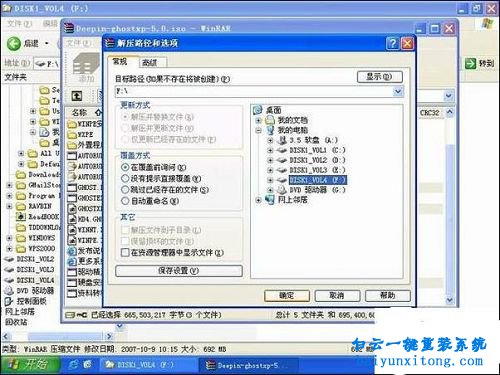The width and height of the screenshot is (500, 375).
Task: Open 文件(F) menu in WinRAR window
Action: tap(78, 43)
